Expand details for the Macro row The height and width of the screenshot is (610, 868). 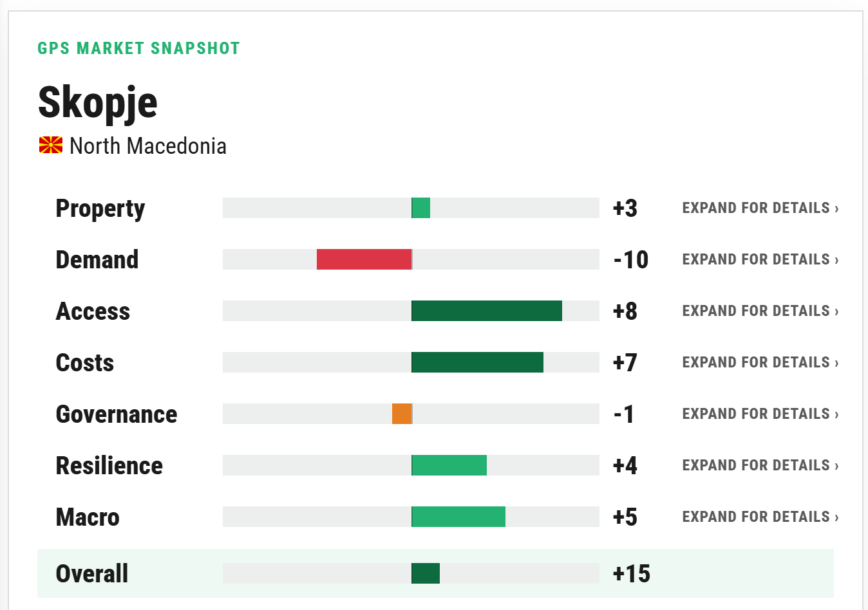click(760, 517)
